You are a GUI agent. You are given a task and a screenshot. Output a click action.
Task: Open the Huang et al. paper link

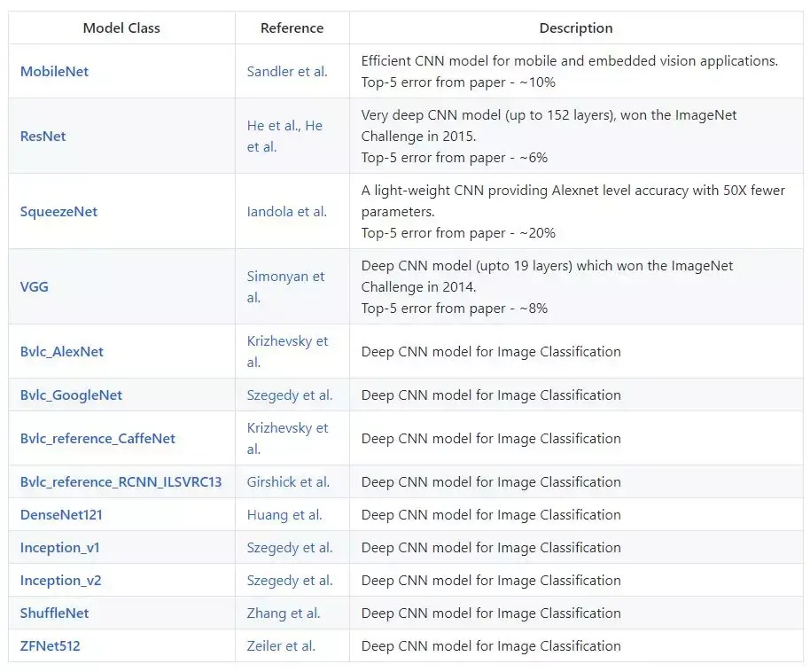[x=284, y=514]
